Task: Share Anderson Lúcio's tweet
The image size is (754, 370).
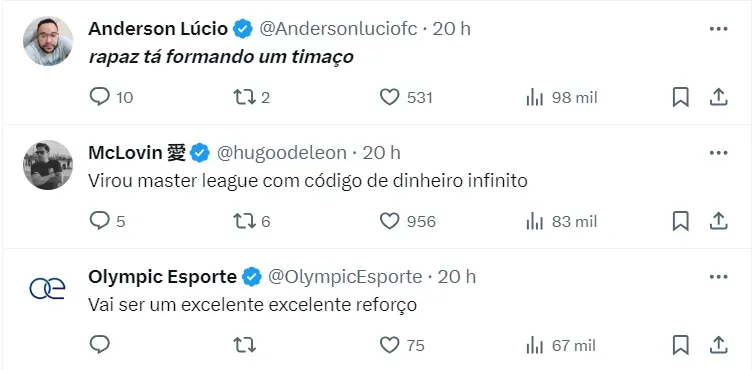Action: pyautogui.click(x=718, y=98)
